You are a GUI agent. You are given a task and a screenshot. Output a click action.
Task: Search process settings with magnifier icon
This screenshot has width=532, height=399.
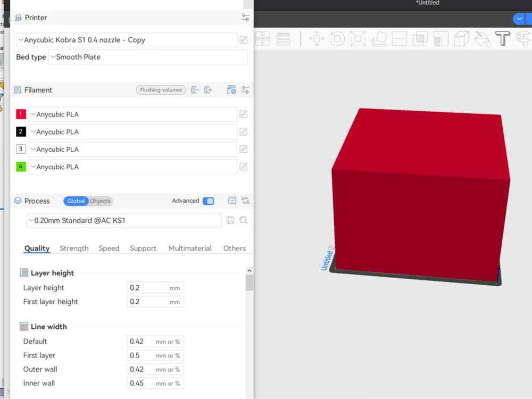point(243,220)
